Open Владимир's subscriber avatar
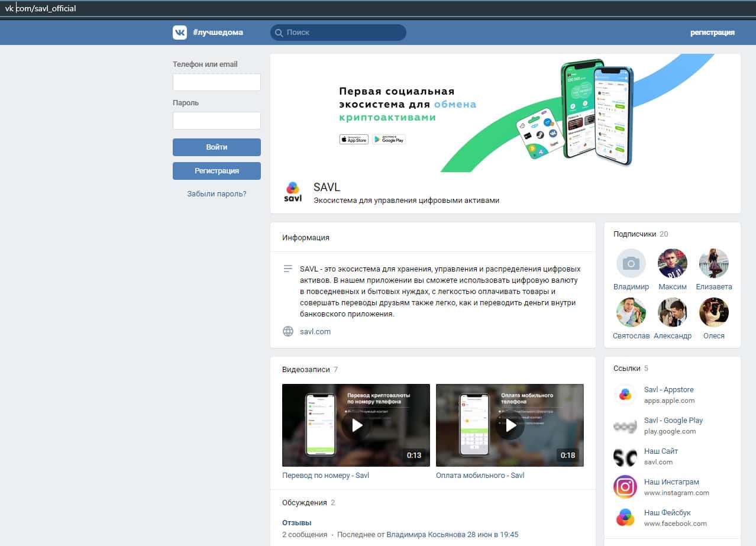This screenshot has width=756, height=546. click(x=631, y=263)
